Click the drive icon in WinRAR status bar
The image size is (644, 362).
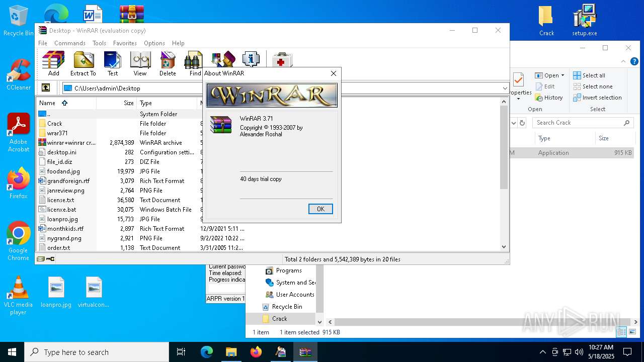point(41,259)
